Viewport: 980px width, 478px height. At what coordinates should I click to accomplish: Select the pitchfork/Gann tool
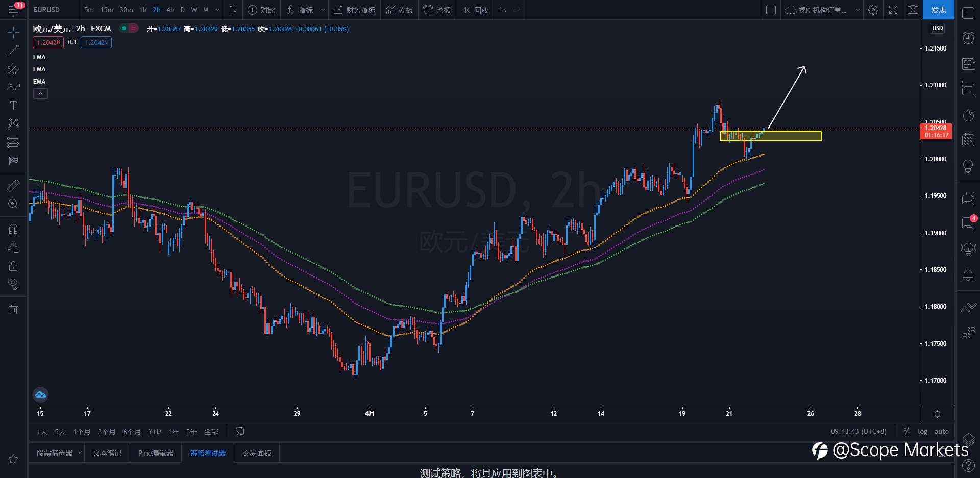[x=13, y=69]
